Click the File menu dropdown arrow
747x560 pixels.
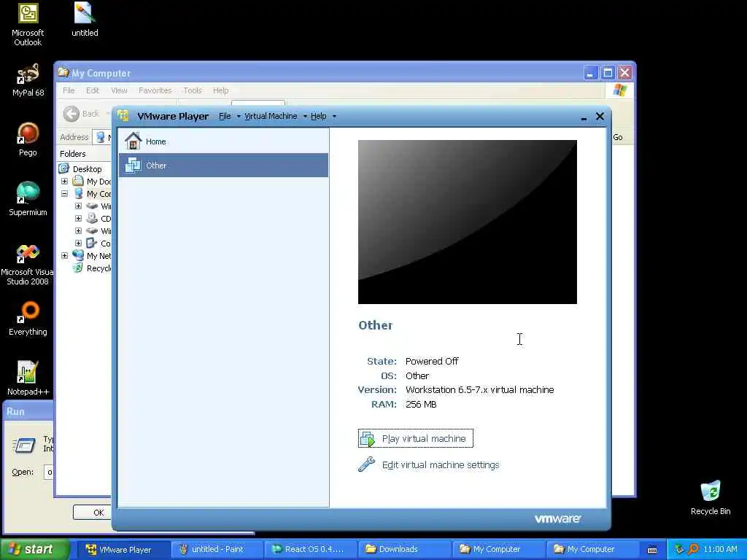(239, 117)
